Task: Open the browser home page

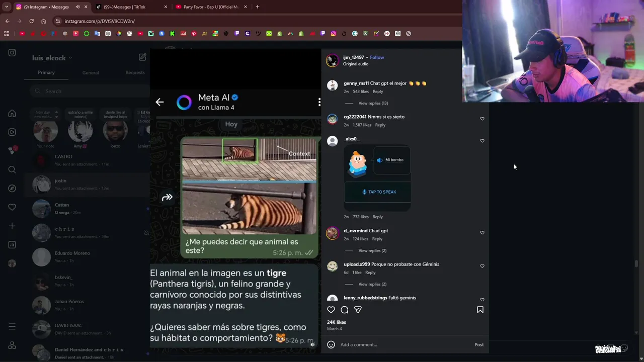Action: pos(43,21)
